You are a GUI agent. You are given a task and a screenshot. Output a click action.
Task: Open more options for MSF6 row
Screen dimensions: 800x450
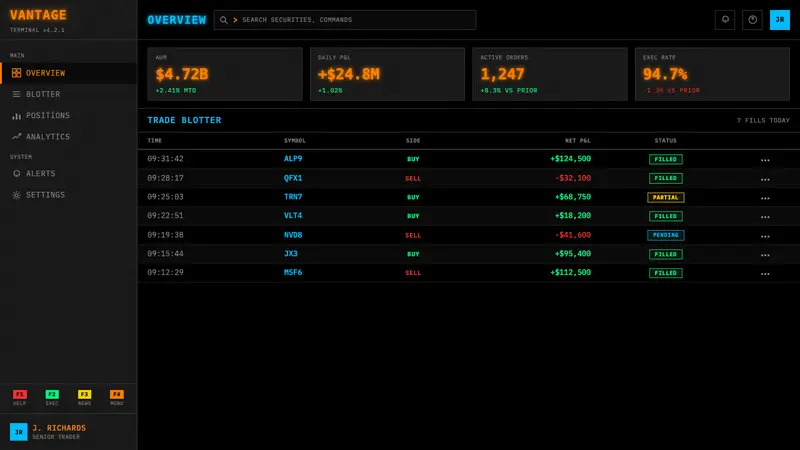[x=765, y=273]
